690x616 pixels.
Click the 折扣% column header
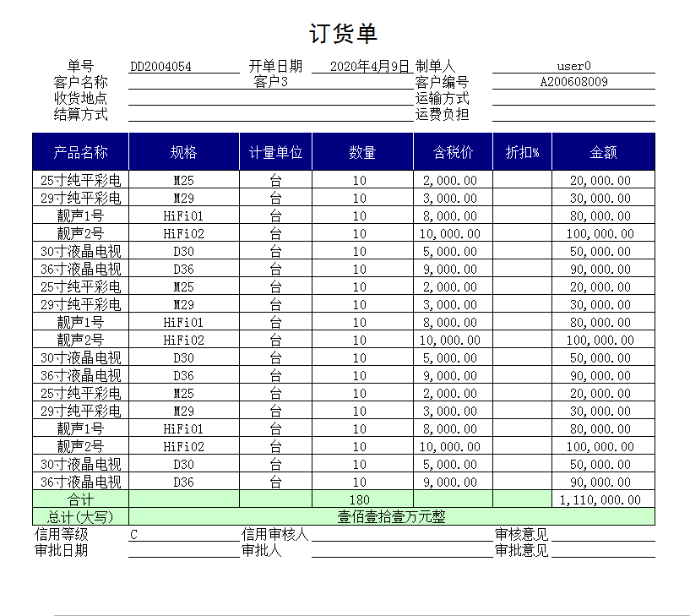tap(522, 152)
